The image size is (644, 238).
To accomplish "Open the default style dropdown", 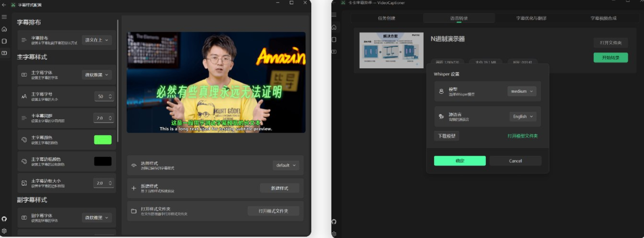I will [286, 165].
